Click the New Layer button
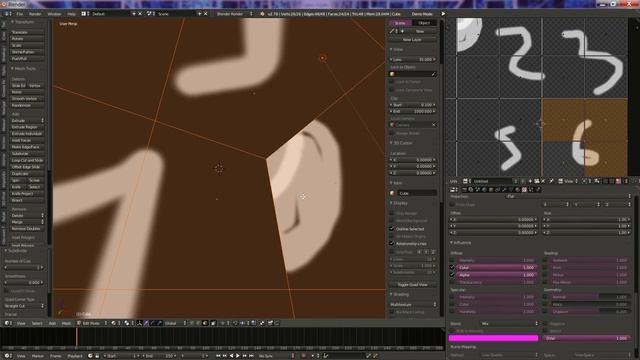 tap(412, 40)
